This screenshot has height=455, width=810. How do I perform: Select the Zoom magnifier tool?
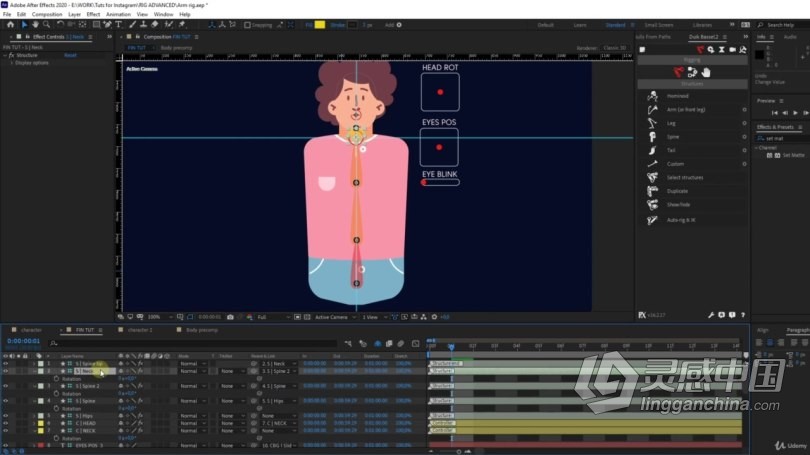pos(46,24)
